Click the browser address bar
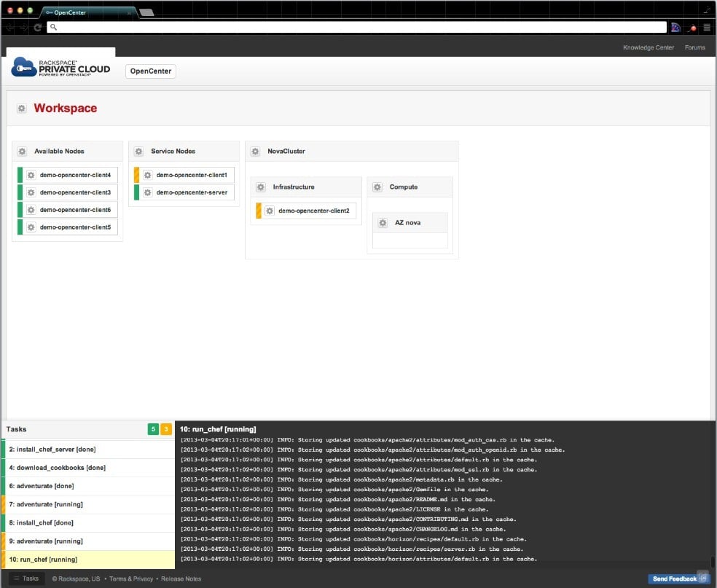Screen dimensions: 717x588 coord(356,28)
